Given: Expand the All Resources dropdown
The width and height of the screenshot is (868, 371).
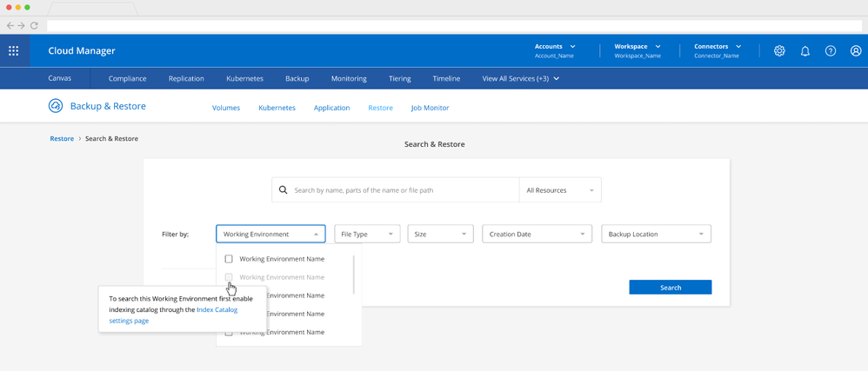Looking at the screenshot, I should pyautogui.click(x=559, y=189).
